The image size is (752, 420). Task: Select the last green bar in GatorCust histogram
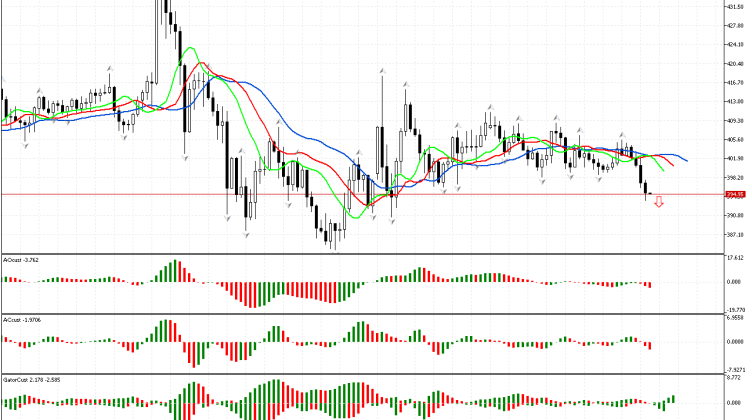click(673, 399)
